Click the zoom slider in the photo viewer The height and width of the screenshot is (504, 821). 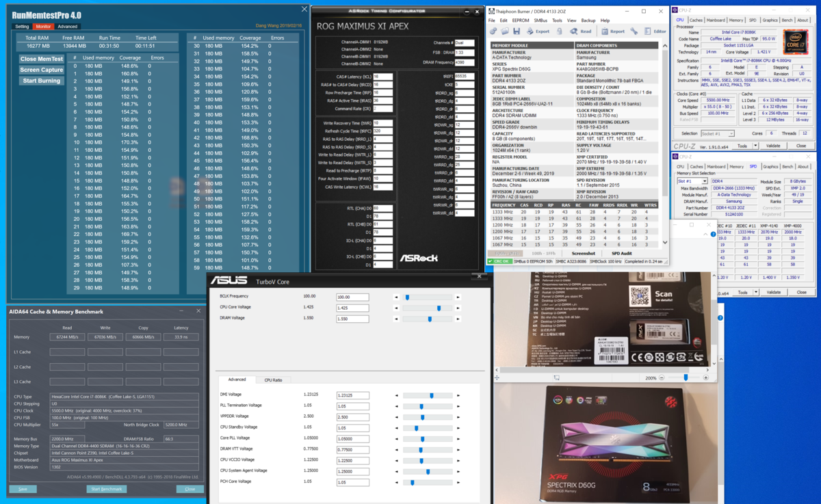(x=684, y=377)
